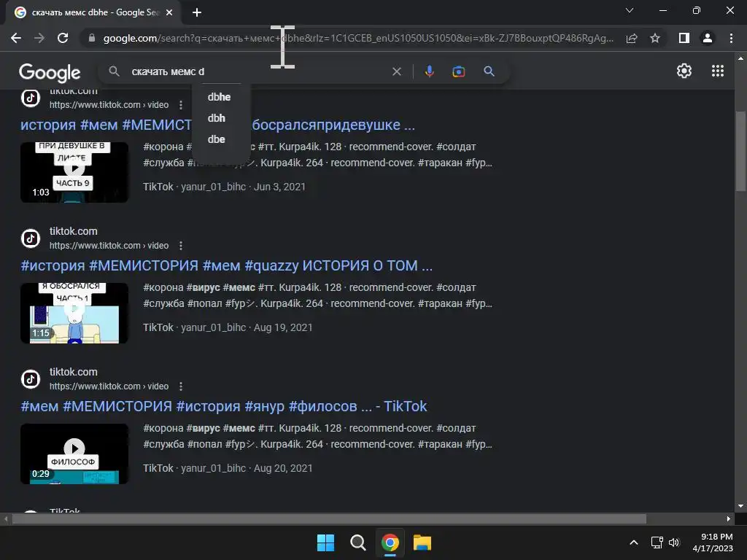Open Google quick settings gear
The width and height of the screenshot is (747, 560).
684,71
